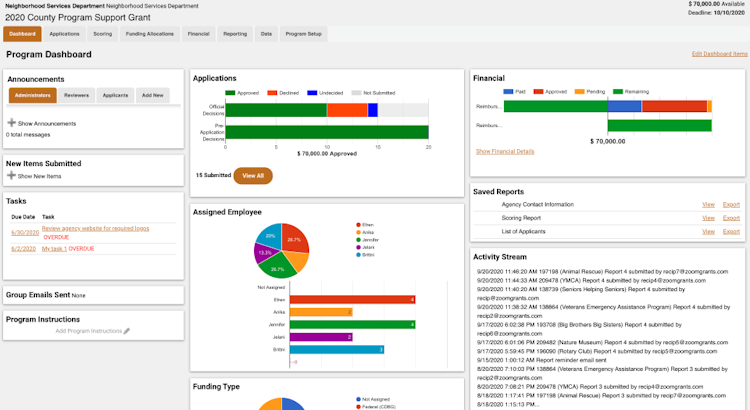Click Jelani legend dot in Assigned Employee

(358, 247)
